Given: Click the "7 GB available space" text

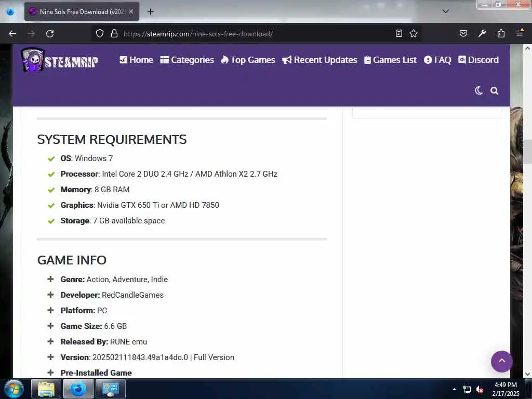Looking at the screenshot, I should pyautogui.click(x=129, y=220).
